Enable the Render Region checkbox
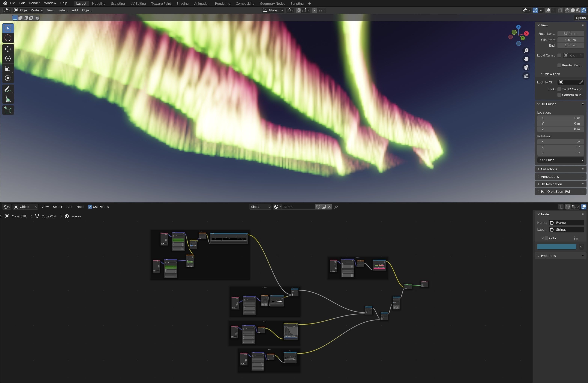Viewport: 588px width, 383px height. 559,65
